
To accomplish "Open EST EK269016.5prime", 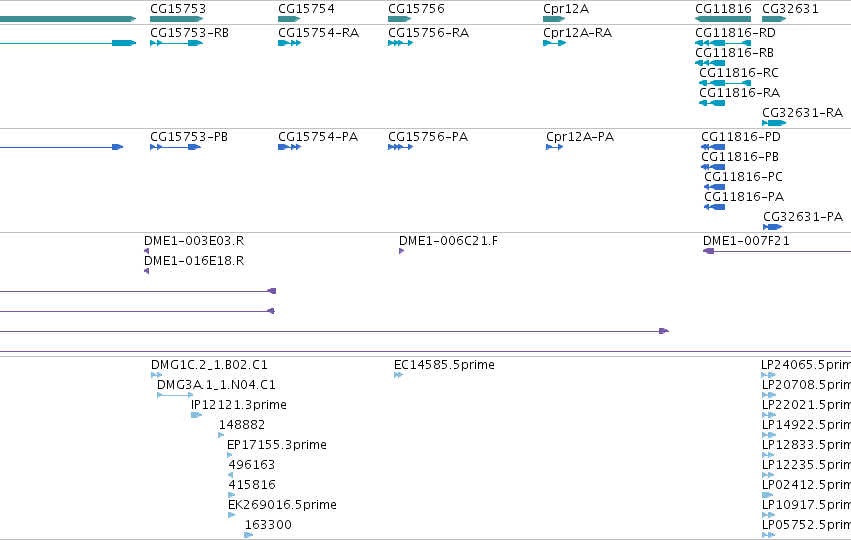I will click(232, 516).
